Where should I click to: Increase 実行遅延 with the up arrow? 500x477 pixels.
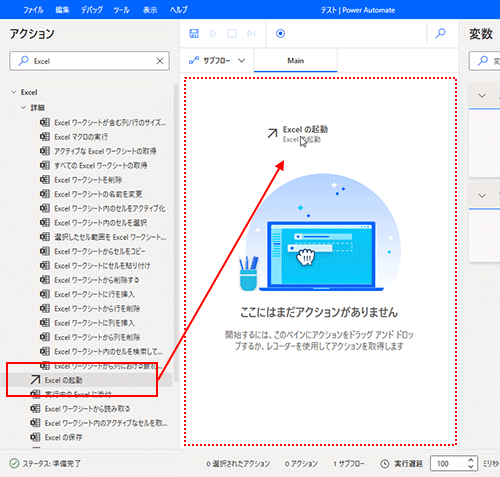click(470, 460)
